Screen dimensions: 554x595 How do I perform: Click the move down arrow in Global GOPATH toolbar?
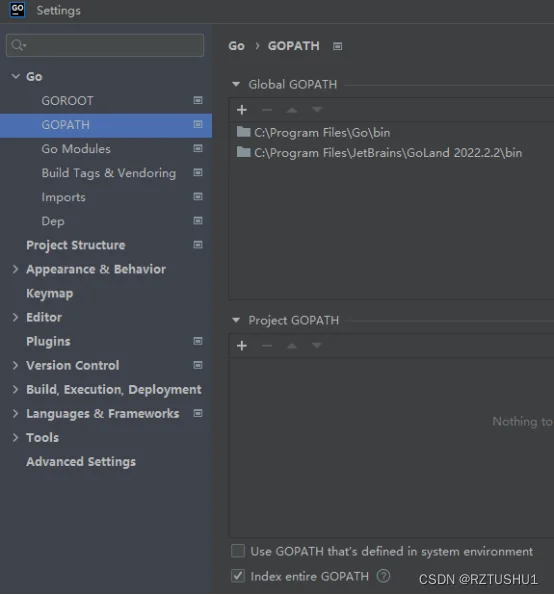(x=316, y=110)
